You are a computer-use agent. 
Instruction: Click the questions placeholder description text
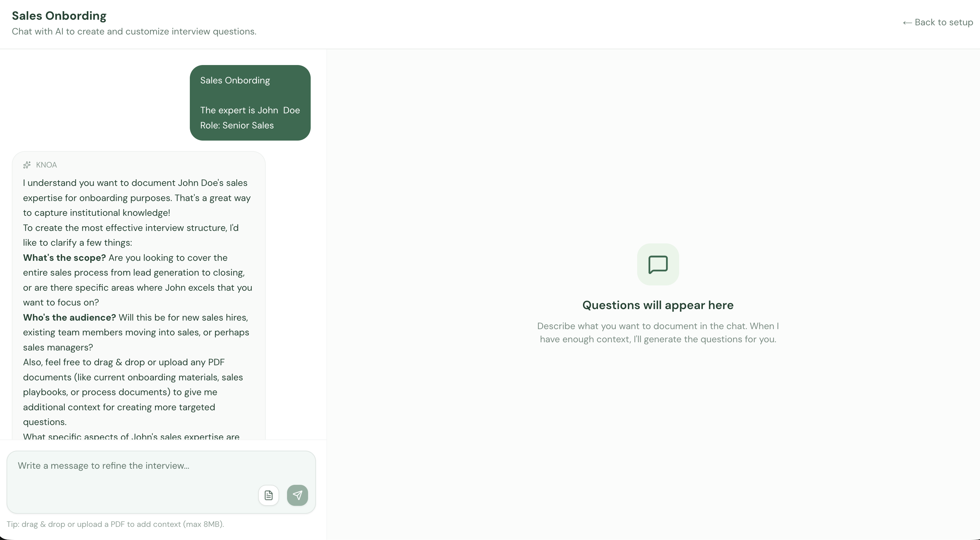[x=657, y=333]
